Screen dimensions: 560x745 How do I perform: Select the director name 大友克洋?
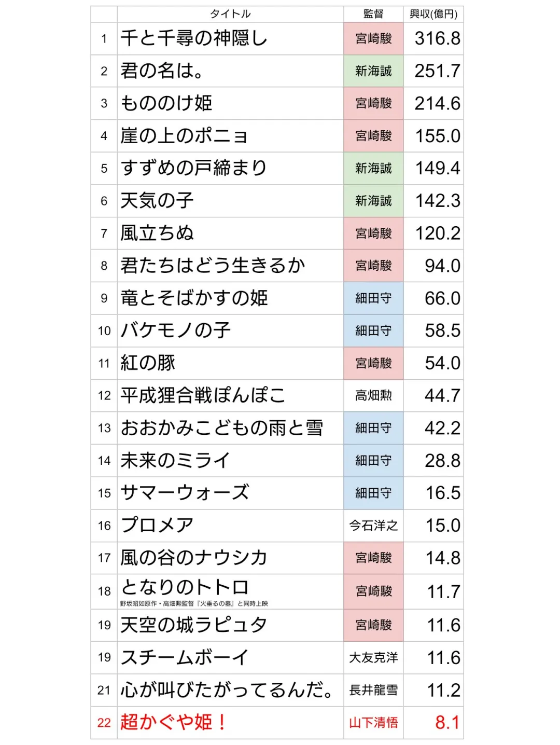click(x=373, y=658)
